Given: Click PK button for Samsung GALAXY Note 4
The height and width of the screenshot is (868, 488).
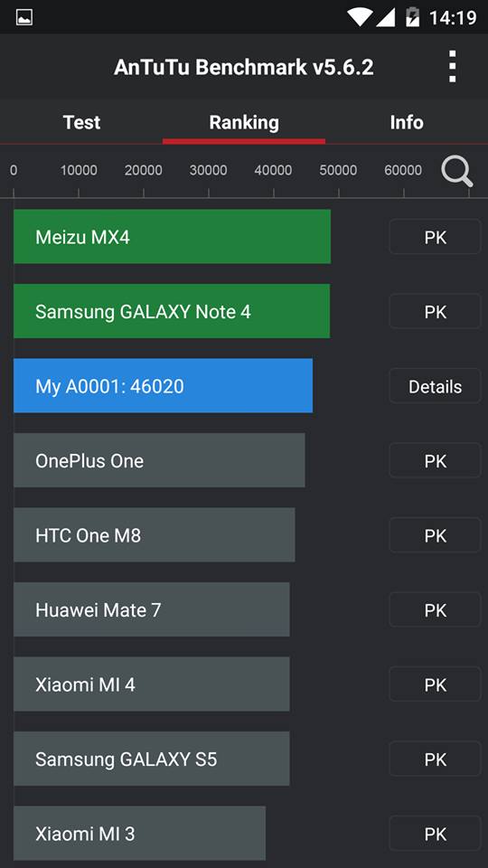Looking at the screenshot, I should point(435,312).
